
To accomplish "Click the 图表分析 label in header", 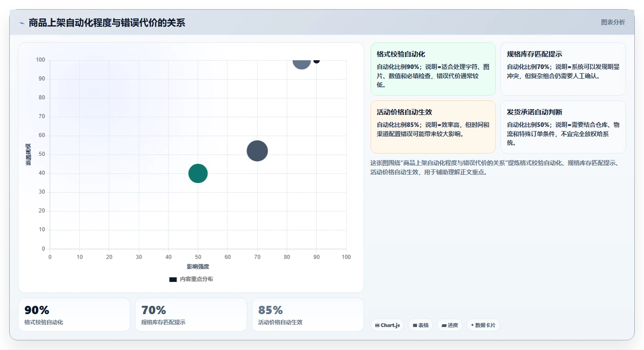I will [613, 22].
